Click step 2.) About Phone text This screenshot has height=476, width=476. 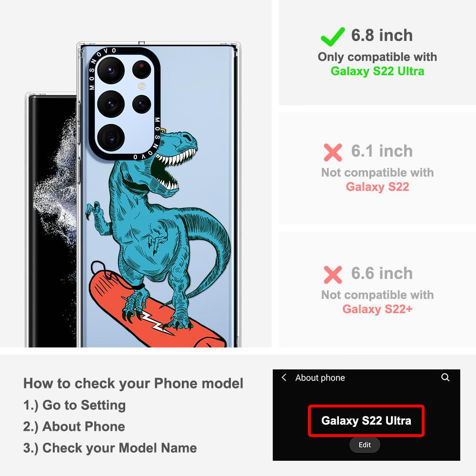[x=74, y=426]
